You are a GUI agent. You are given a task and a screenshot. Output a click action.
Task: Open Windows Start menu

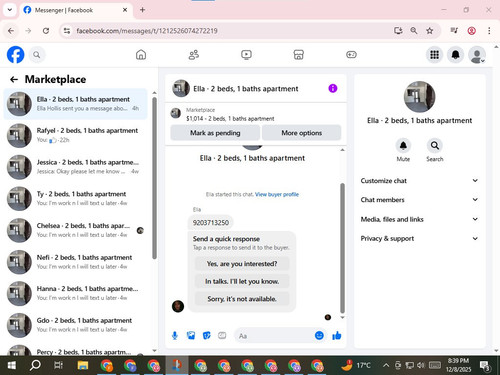[11, 365]
